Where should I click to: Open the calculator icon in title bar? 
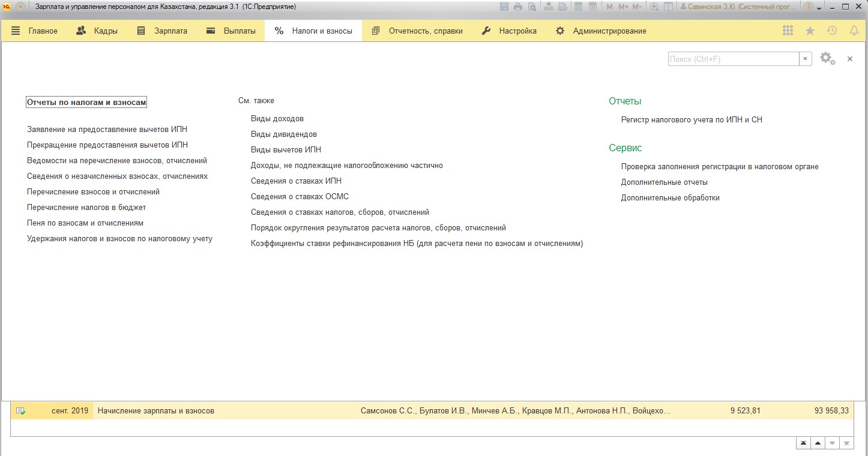(578, 7)
